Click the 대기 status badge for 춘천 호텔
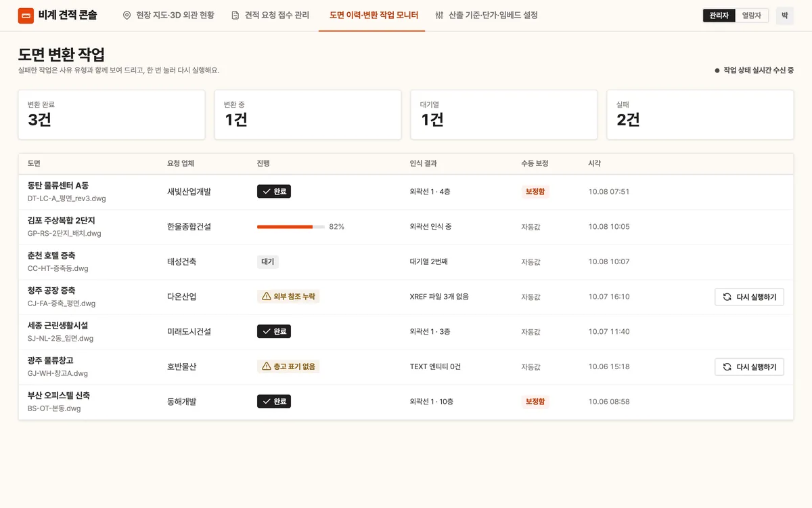Screen dimensions: 812x508 pyautogui.click(x=268, y=262)
